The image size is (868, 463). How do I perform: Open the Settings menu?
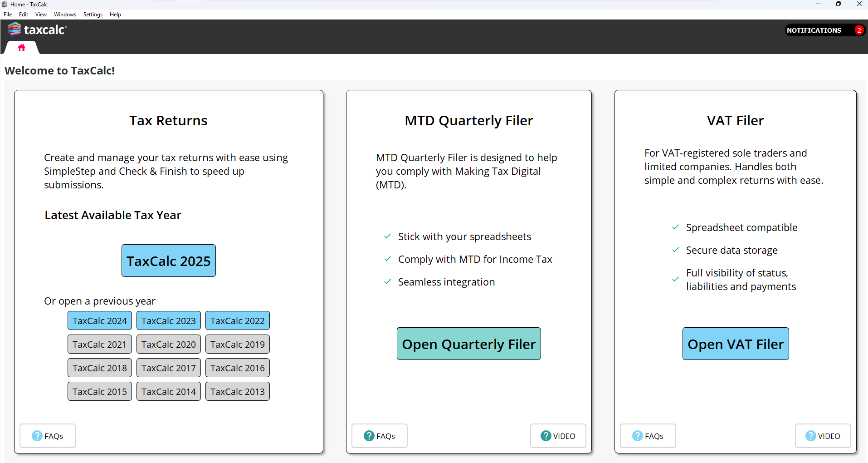(93, 15)
